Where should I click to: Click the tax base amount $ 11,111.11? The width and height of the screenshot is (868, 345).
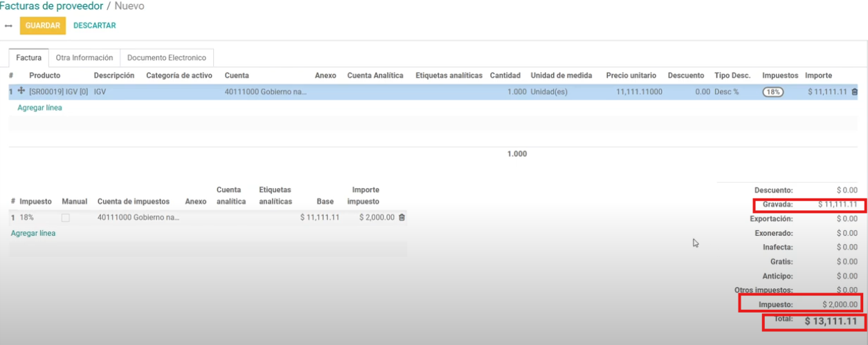pyautogui.click(x=320, y=217)
